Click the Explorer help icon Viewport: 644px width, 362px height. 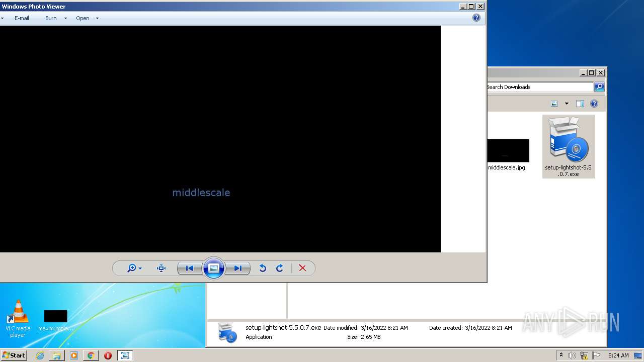(594, 104)
